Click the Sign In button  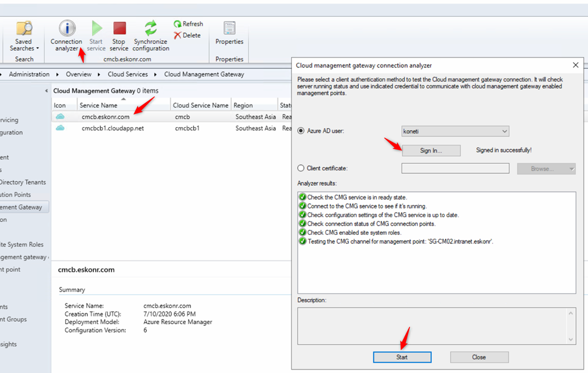(431, 150)
